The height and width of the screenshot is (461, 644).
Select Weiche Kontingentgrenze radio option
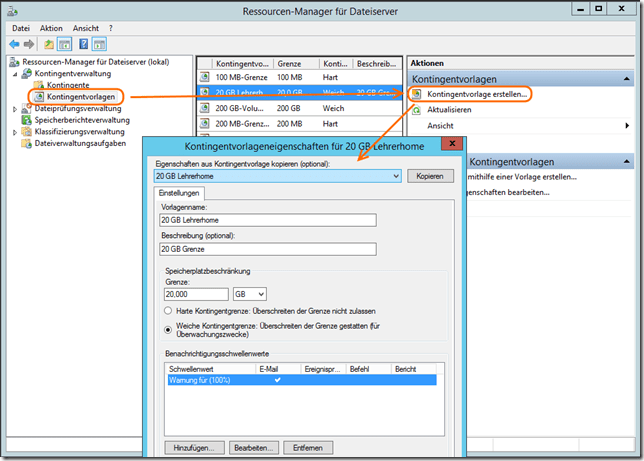168,328
